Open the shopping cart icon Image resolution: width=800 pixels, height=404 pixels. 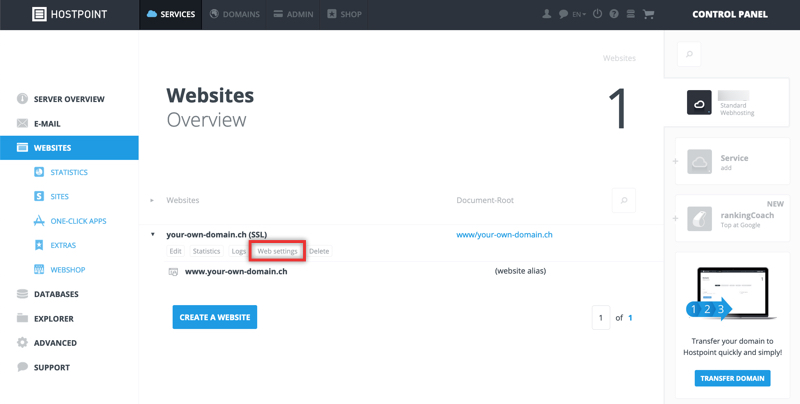coord(648,14)
